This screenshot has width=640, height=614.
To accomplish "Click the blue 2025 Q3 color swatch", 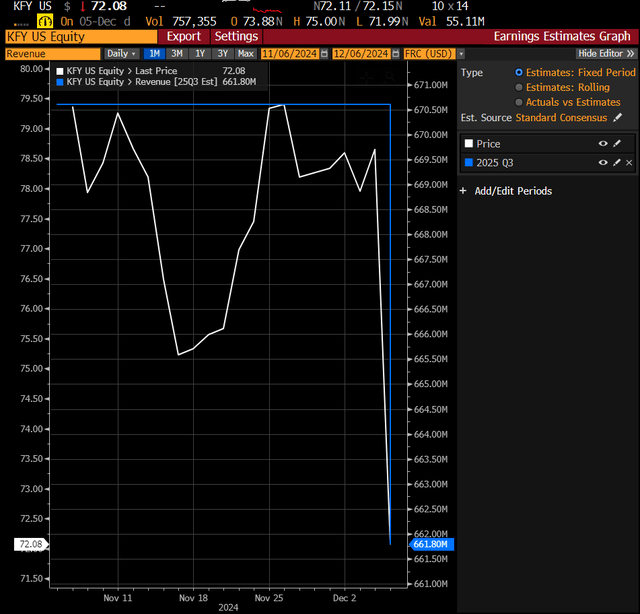I will [468, 162].
